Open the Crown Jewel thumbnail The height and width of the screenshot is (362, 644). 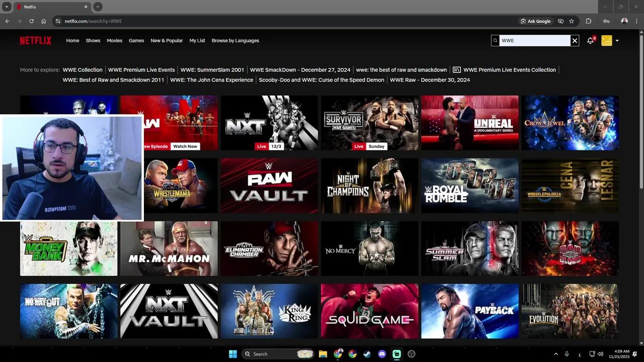point(570,123)
